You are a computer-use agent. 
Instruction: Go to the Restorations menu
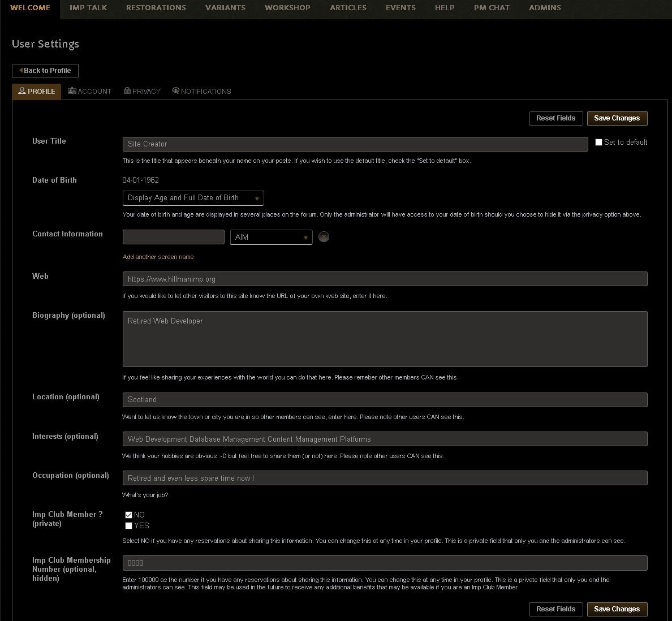tap(156, 8)
